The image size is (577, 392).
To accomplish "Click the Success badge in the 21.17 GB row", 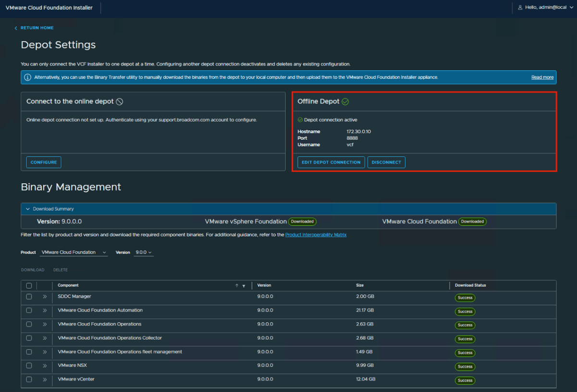I will click(465, 312).
